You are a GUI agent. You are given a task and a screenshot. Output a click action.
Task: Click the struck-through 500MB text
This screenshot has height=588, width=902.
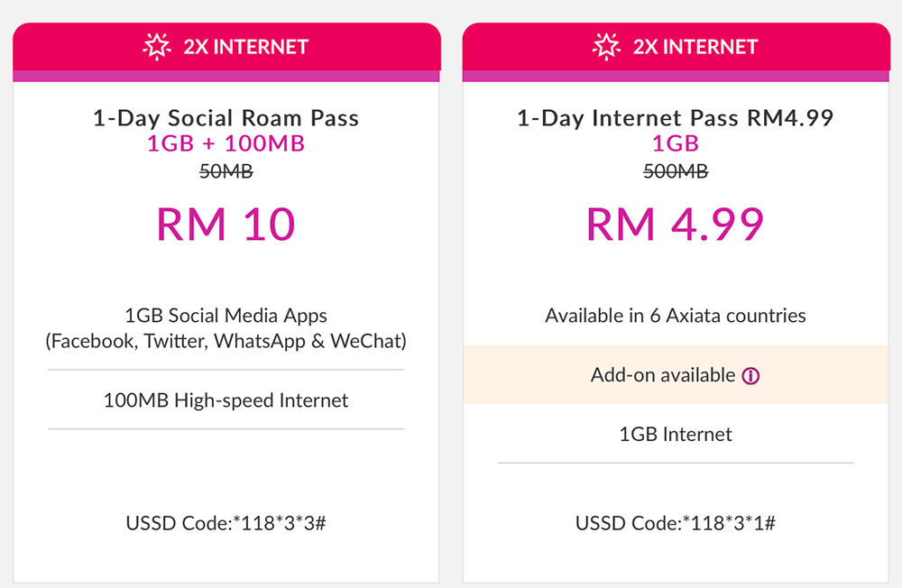click(675, 171)
